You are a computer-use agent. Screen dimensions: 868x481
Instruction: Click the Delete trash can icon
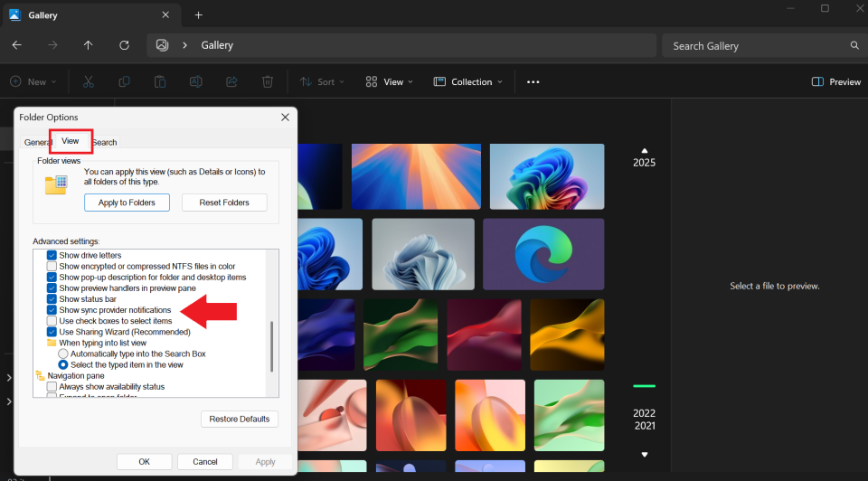click(268, 81)
